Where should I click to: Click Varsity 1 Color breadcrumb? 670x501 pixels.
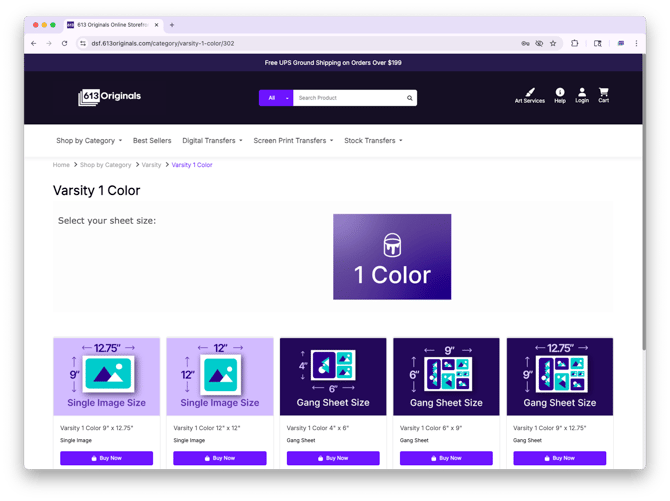[192, 165]
